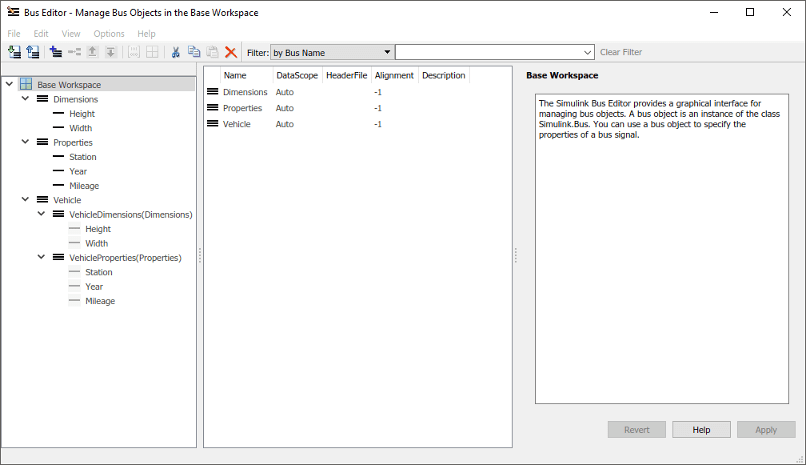The width and height of the screenshot is (806, 465).
Task: Click inside the filter text input field
Action: coord(488,52)
